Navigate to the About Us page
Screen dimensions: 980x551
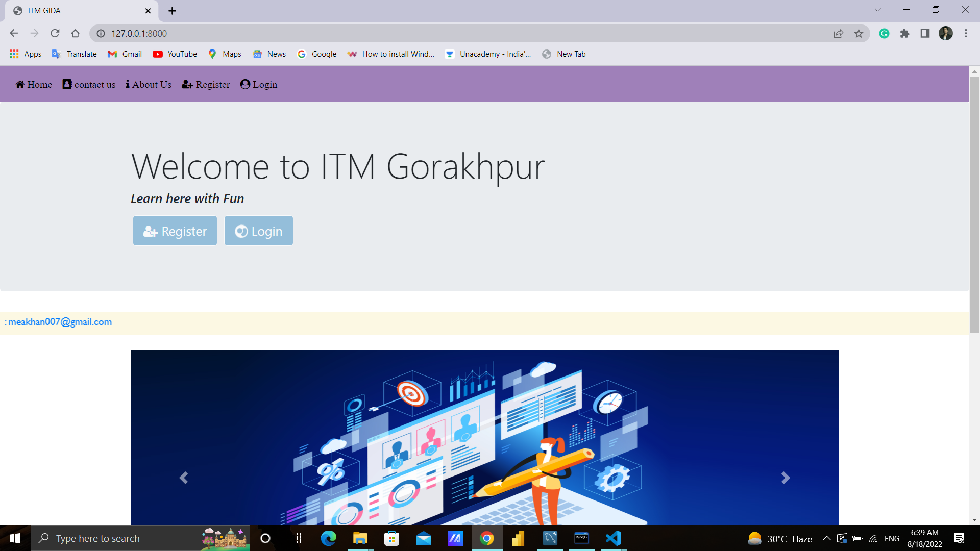(x=148, y=84)
